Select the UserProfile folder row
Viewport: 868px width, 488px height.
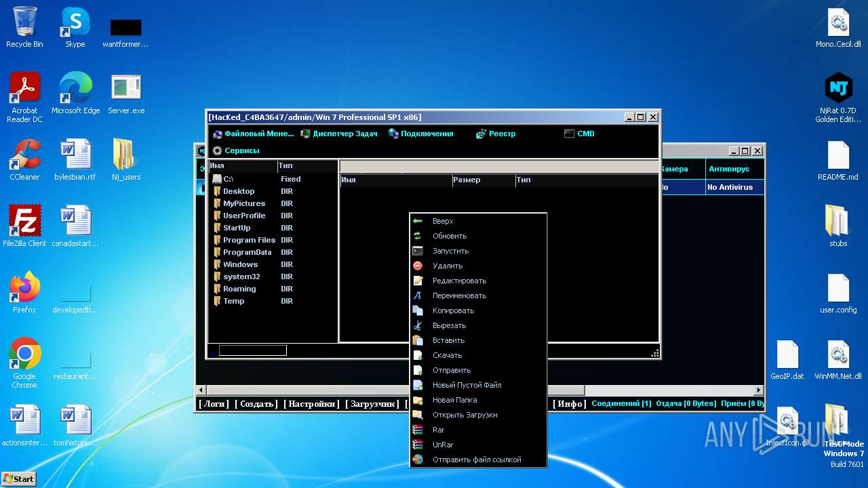(x=273, y=216)
